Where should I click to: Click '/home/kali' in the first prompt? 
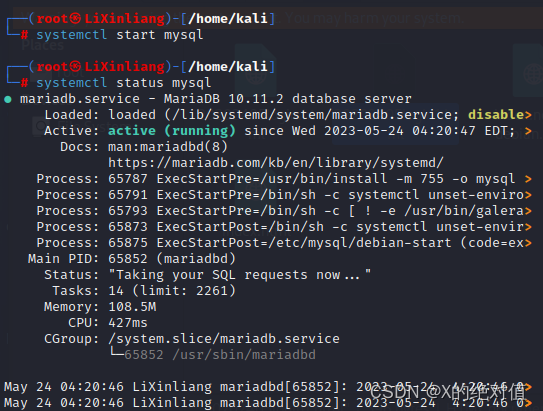[228, 18]
